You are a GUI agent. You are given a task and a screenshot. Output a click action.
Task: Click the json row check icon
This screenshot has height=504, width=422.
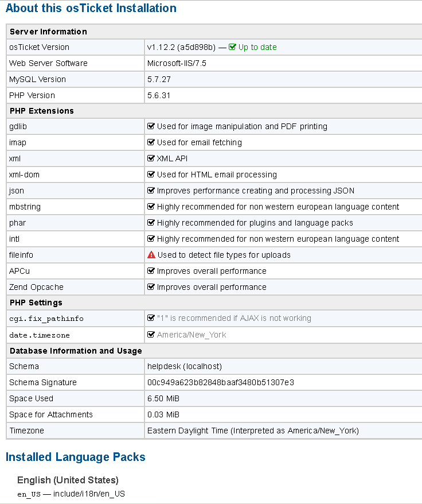[151, 190]
